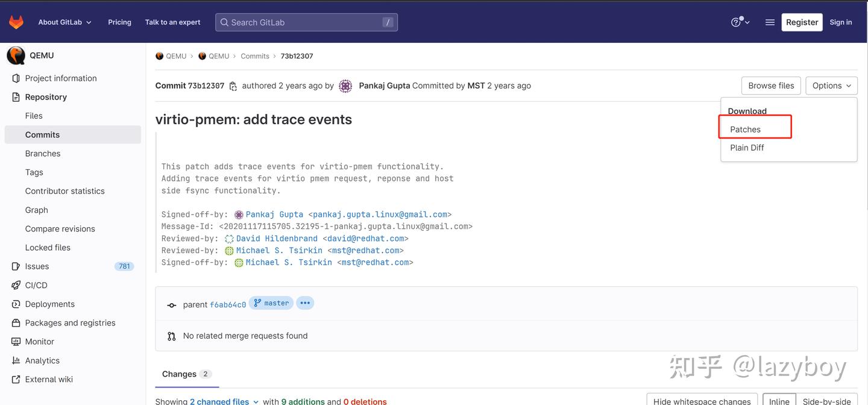Open Contributor statistics page
The height and width of the screenshot is (405, 868).
(x=64, y=191)
